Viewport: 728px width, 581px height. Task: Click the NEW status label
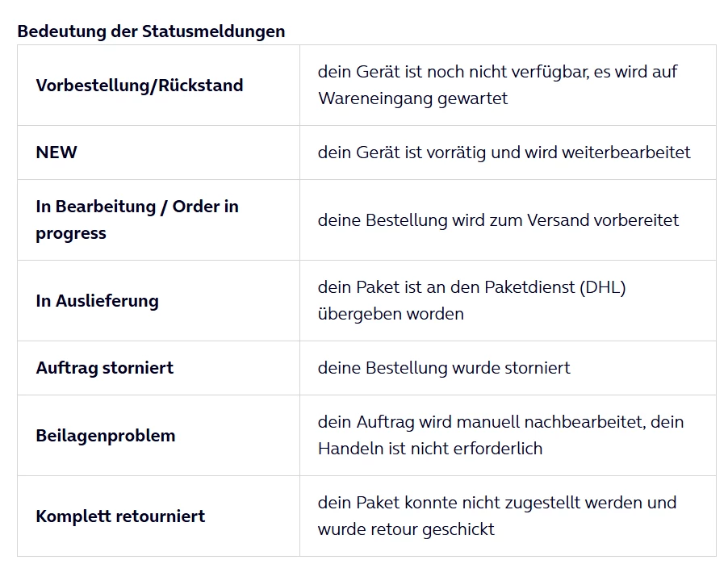click(56, 153)
